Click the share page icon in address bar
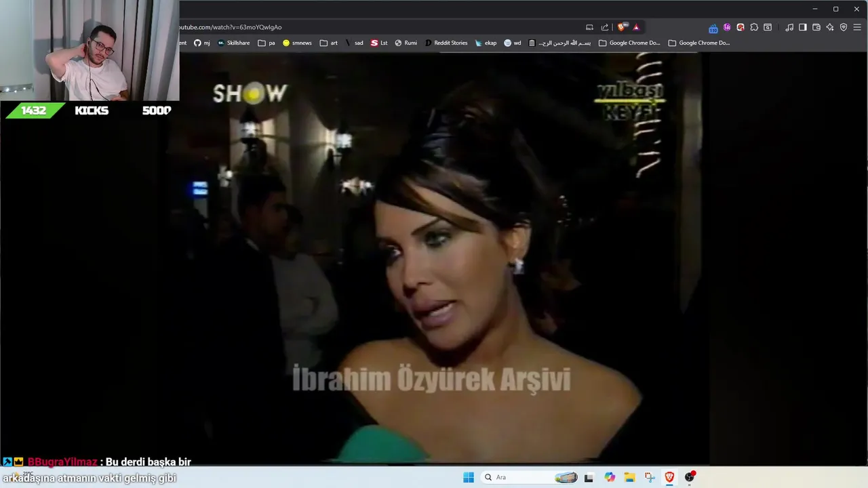This screenshot has height=488, width=868. pos(605,27)
